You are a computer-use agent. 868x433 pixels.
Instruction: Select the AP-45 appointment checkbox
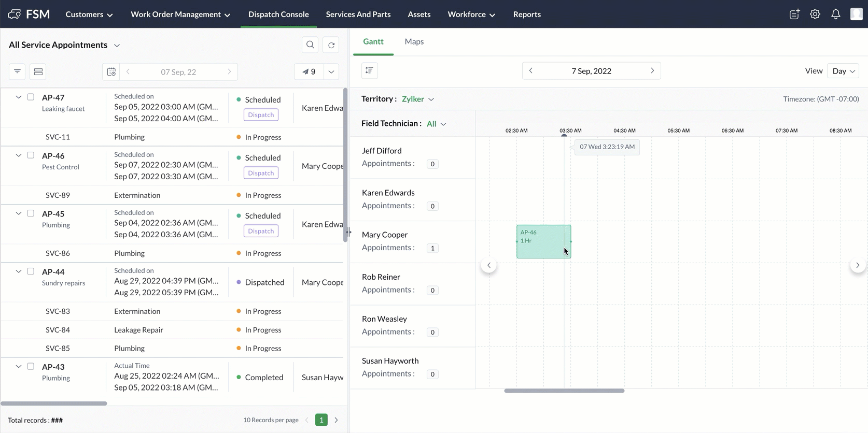coord(31,213)
